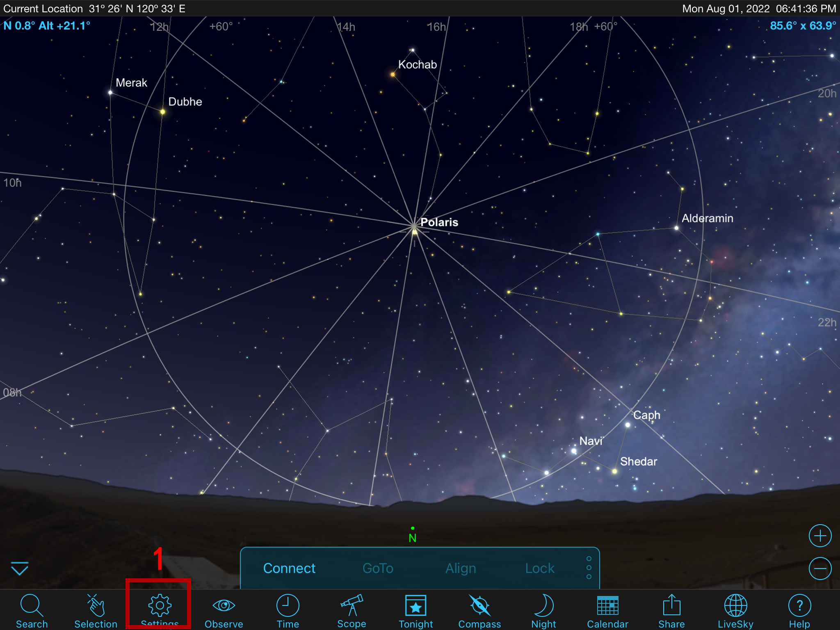Screen dimensions: 840x630
Task: Click Lock in scope panel
Action: coord(540,568)
